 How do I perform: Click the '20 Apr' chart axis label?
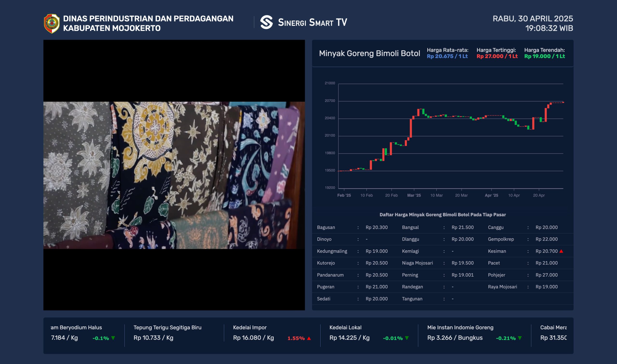[539, 195]
